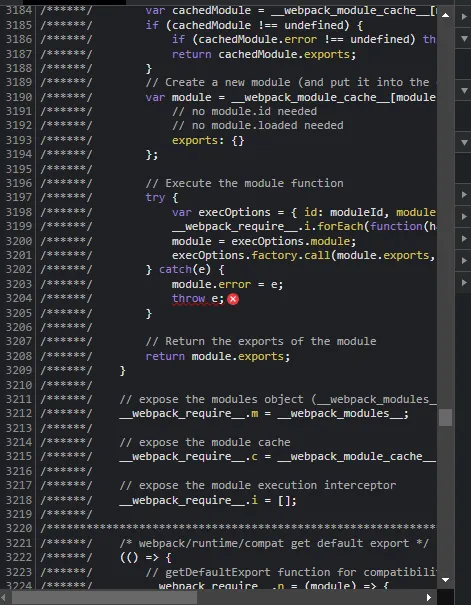The image size is (471, 605).
Task: Click line number 3222 near arrow function
Action: 19,557
